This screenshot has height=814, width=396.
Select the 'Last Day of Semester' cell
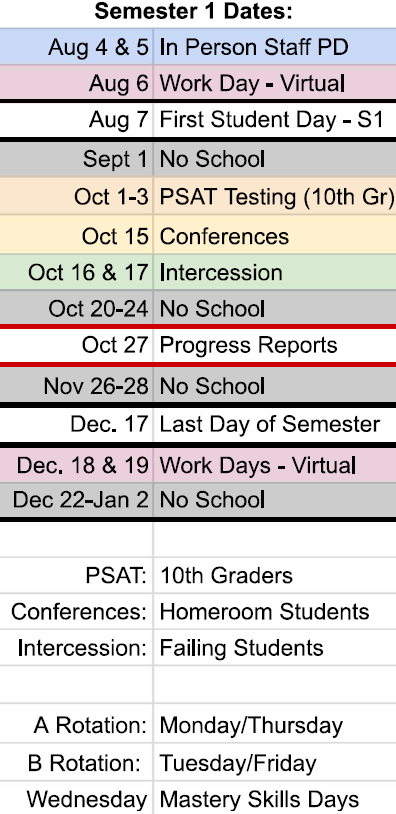(275, 424)
